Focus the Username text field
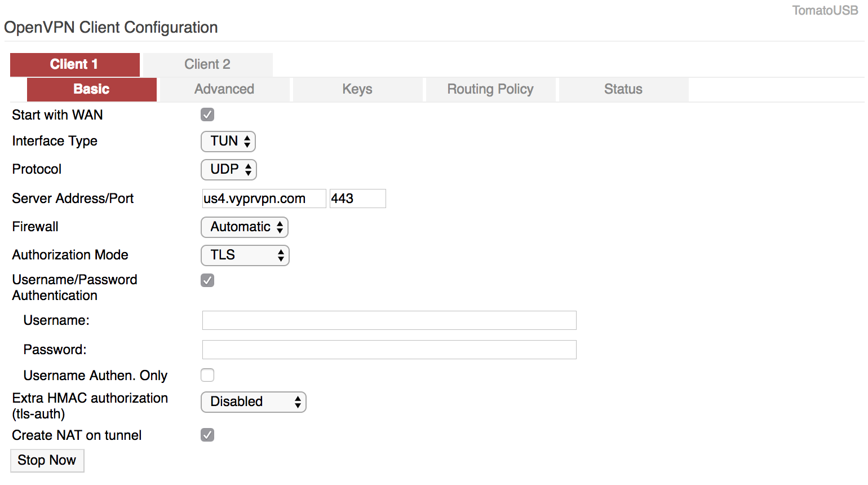 click(x=389, y=320)
